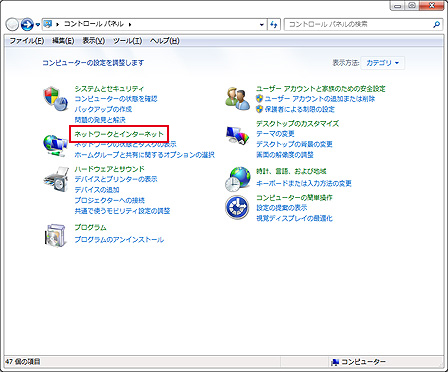
Task: Click 画面の解像度の調整 link
Action: 285,155
